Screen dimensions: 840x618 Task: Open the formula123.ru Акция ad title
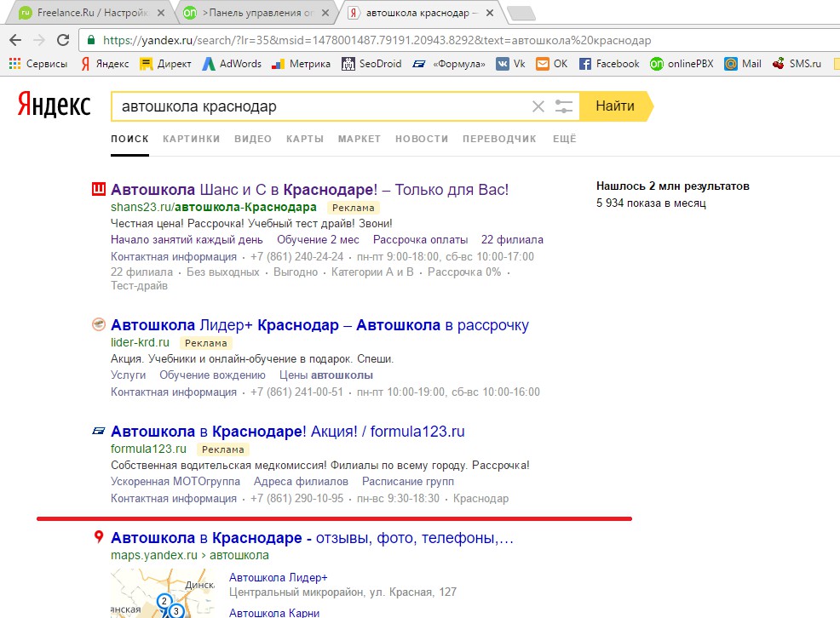288,432
